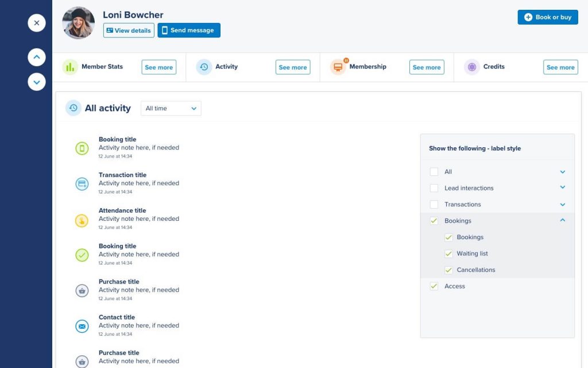The image size is (588, 368).
Task: Enable the All filter checkbox
Action: click(x=434, y=171)
